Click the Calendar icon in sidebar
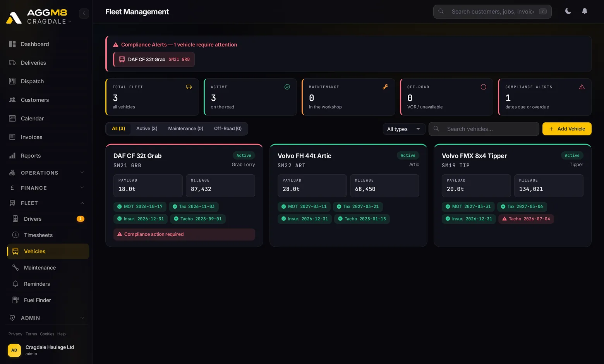This screenshot has height=364, width=604. coord(12,118)
